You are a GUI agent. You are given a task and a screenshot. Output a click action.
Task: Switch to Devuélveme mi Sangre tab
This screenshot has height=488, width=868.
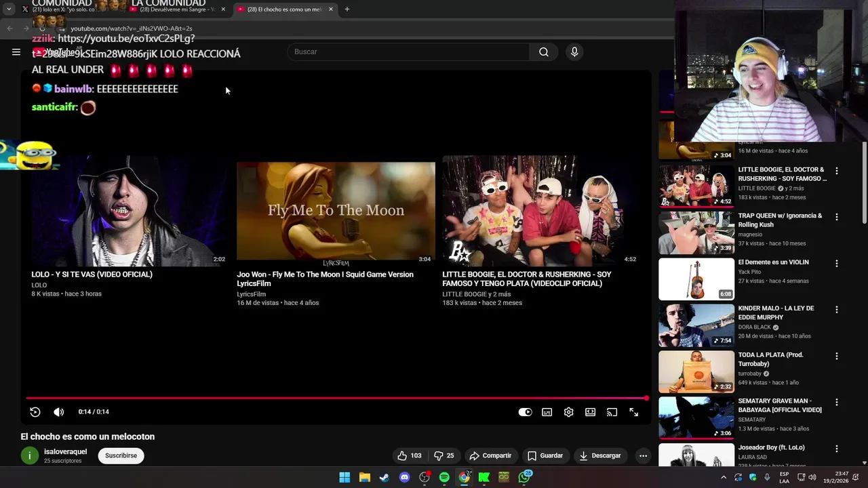point(177,9)
